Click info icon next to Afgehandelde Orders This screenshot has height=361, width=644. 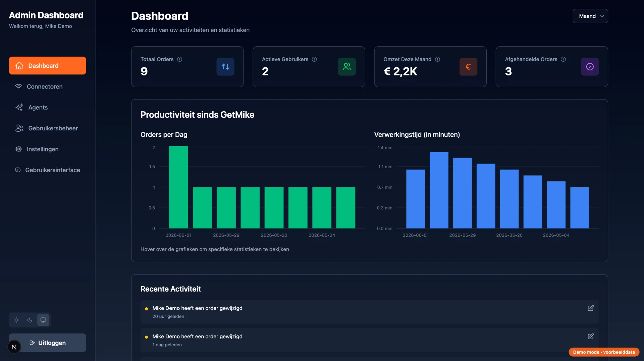(563, 59)
